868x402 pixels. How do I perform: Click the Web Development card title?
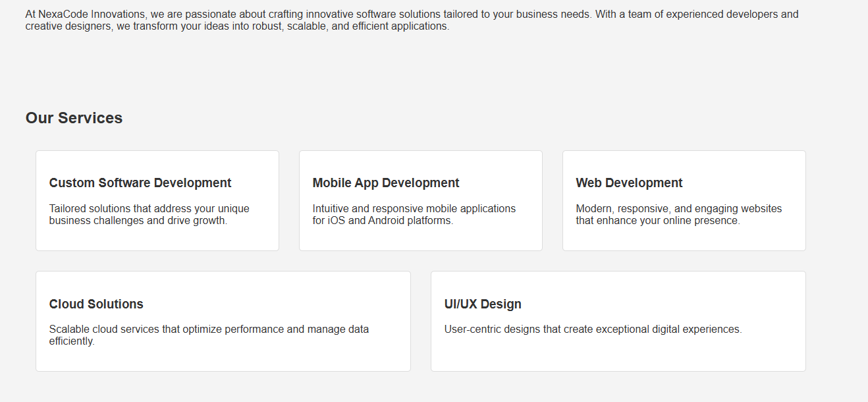click(629, 183)
